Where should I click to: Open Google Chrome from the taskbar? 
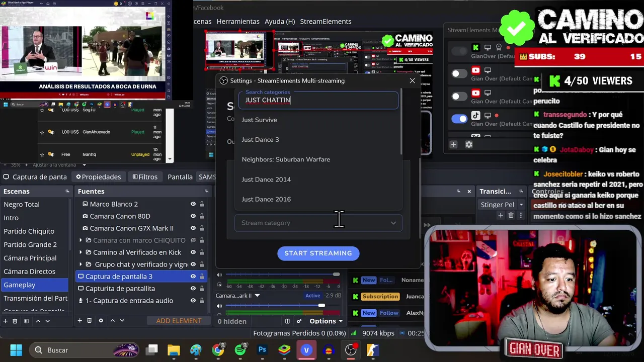(218, 350)
